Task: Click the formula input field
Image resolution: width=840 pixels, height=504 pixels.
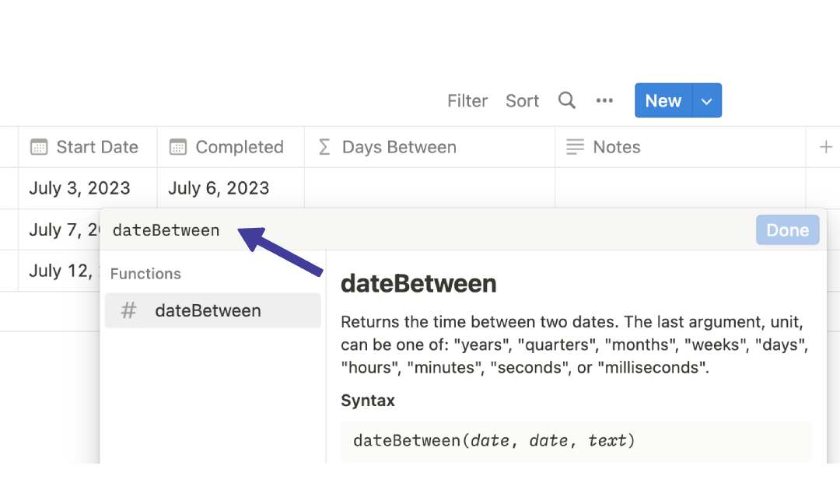Action: point(428,230)
